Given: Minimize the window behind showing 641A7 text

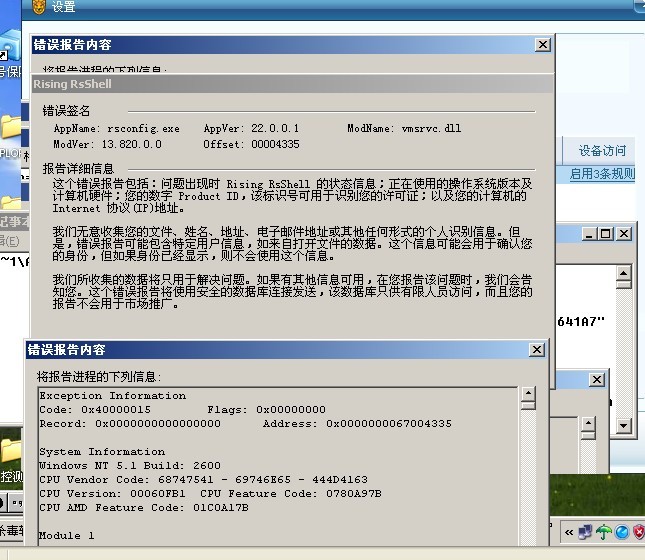Looking at the screenshot, I should [589, 234].
